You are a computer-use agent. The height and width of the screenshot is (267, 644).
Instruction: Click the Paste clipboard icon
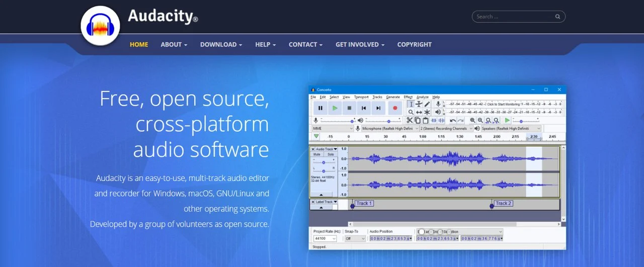pyautogui.click(x=425, y=120)
